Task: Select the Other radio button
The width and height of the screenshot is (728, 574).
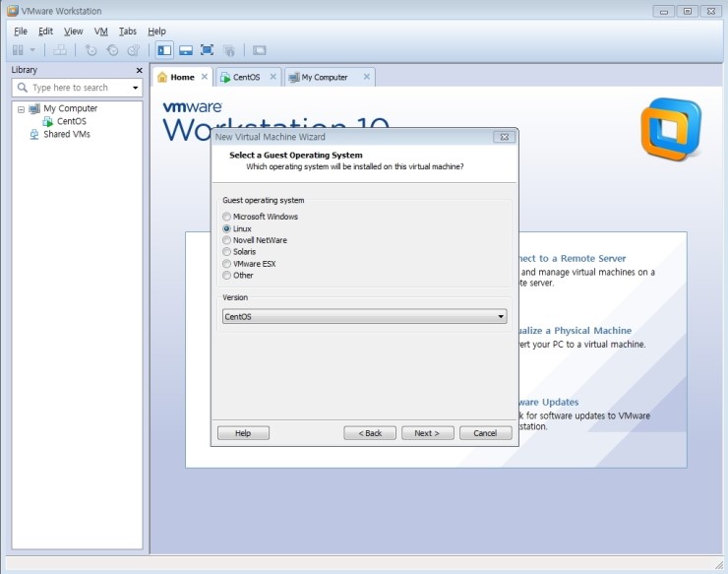Action: coord(226,275)
